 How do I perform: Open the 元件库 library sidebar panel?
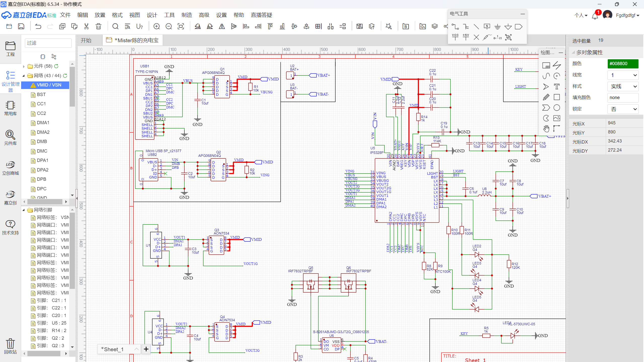(10, 138)
